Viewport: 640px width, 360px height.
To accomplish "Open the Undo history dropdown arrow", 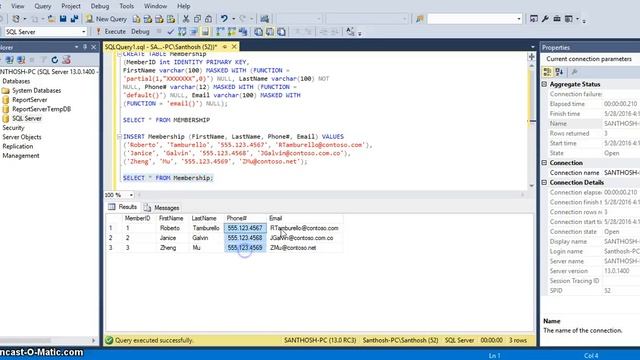I will [233, 19].
